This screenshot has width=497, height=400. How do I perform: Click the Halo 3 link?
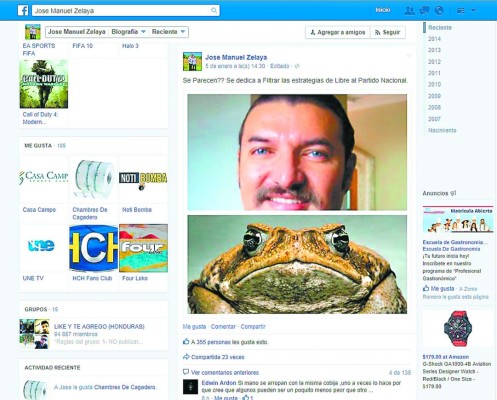tap(130, 46)
